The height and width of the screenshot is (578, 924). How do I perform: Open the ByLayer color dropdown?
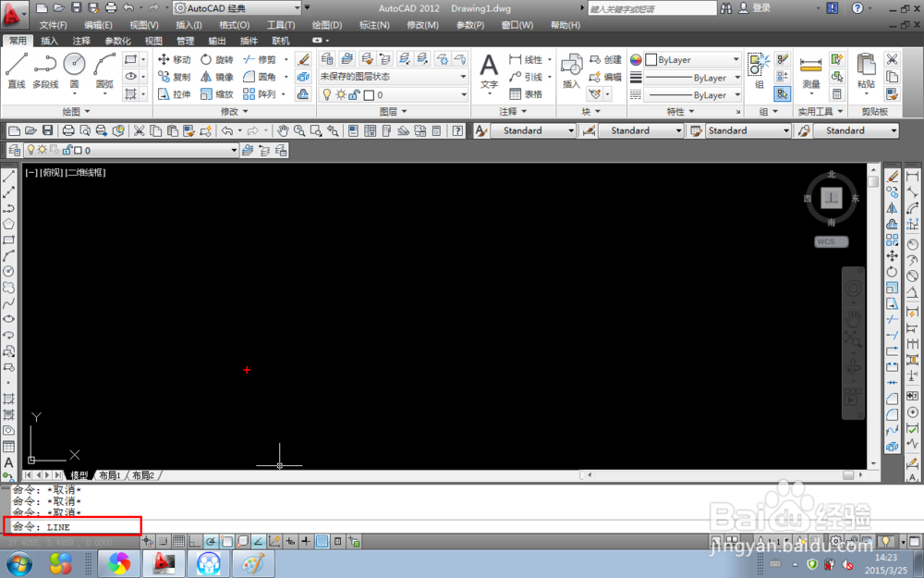[x=692, y=59]
